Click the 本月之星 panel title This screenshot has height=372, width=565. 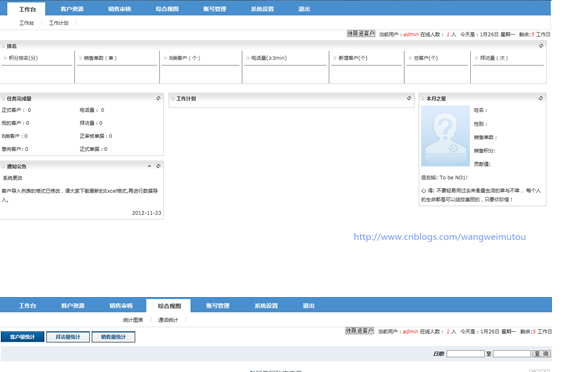436,98
